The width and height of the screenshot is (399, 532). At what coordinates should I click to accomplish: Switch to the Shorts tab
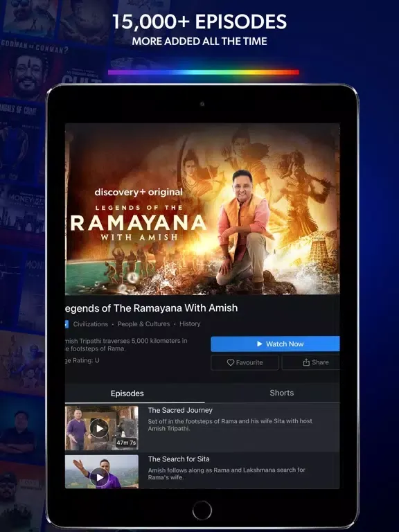pos(282,393)
